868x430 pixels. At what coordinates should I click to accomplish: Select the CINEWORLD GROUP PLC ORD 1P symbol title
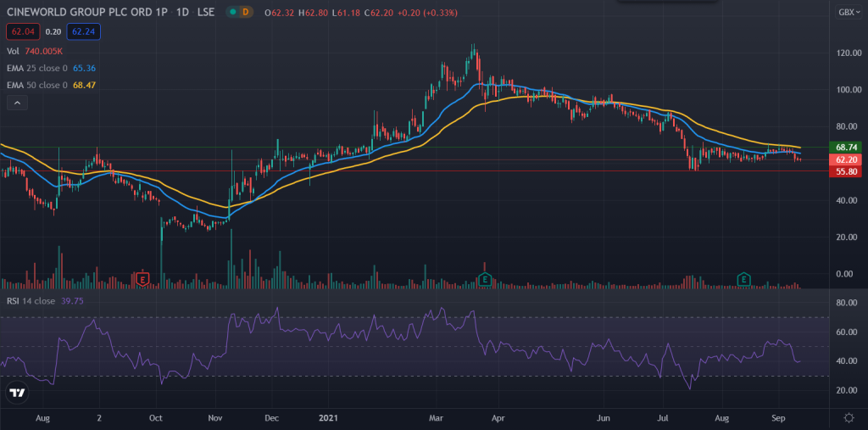click(x=87, y=12)
